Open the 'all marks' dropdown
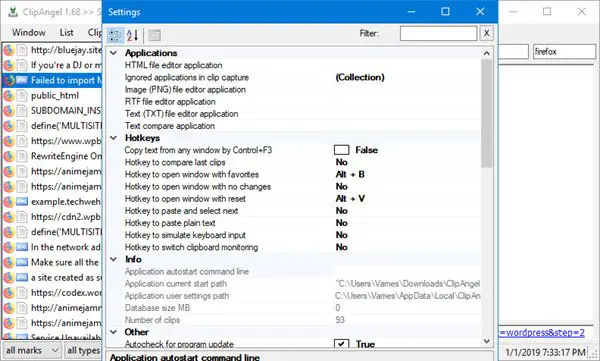Viewport: 600px width, 361px height. (x=32, y=350)
